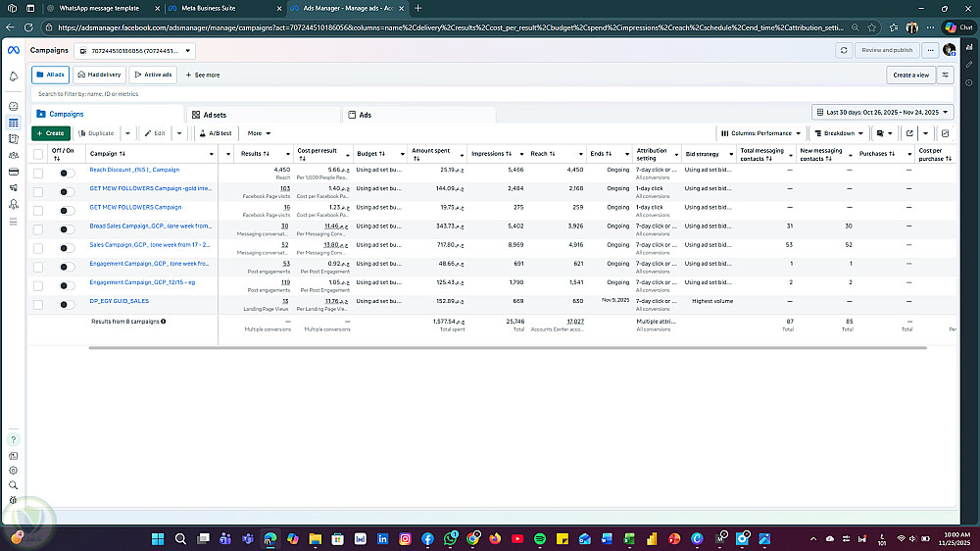Open Help question mark icon in sidebar
Image resolution: width=980 pixels, height=551 pixels.
13,439
